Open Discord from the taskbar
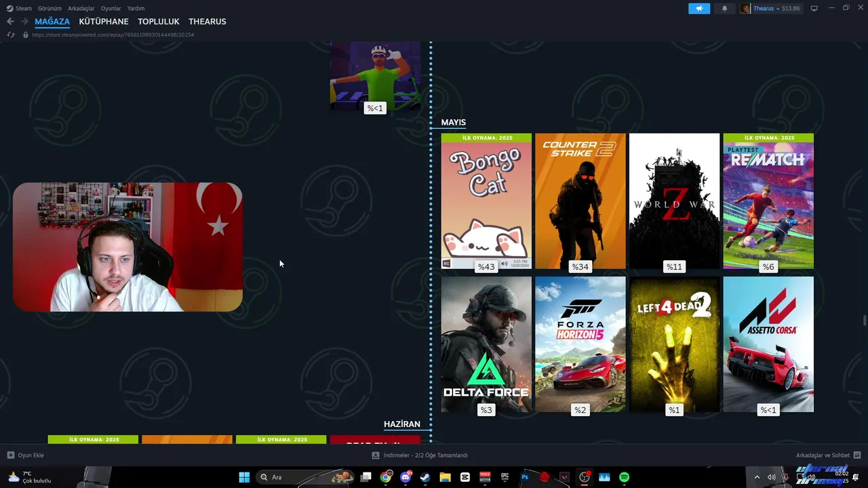This screenshot has height=488, width=868. click(406, 477)
